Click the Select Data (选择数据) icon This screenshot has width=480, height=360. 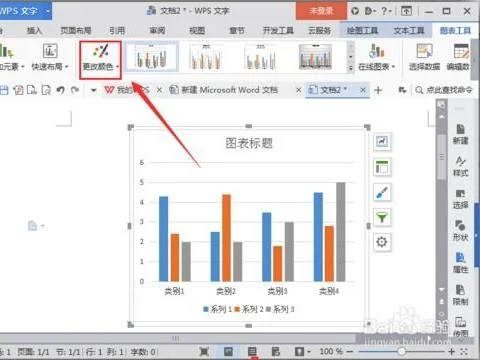point(424,51)
